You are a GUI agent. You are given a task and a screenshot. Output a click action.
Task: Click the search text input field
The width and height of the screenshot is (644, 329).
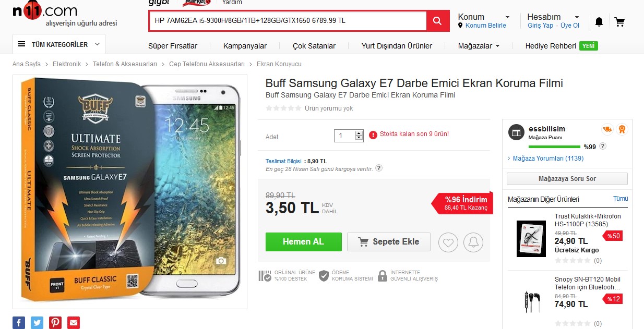pyautogui.click(x=288, y=21)
